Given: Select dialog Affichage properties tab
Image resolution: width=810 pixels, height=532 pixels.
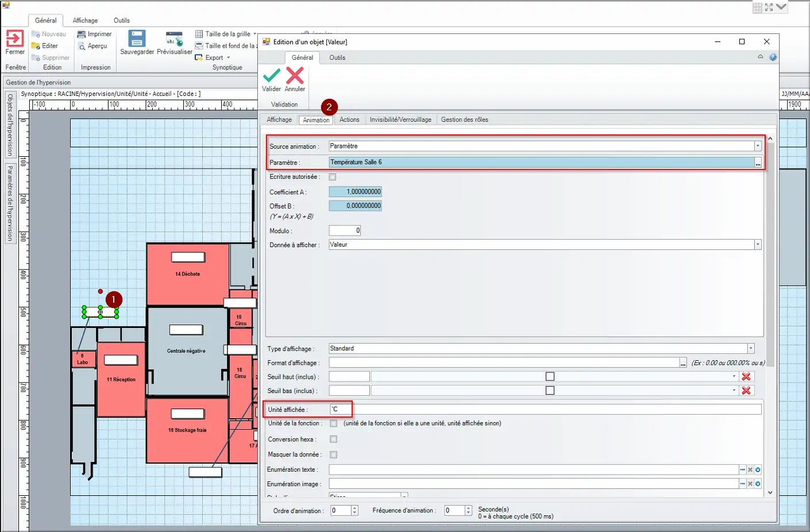Looking at the screenshot, I should [x=279, y=119].
